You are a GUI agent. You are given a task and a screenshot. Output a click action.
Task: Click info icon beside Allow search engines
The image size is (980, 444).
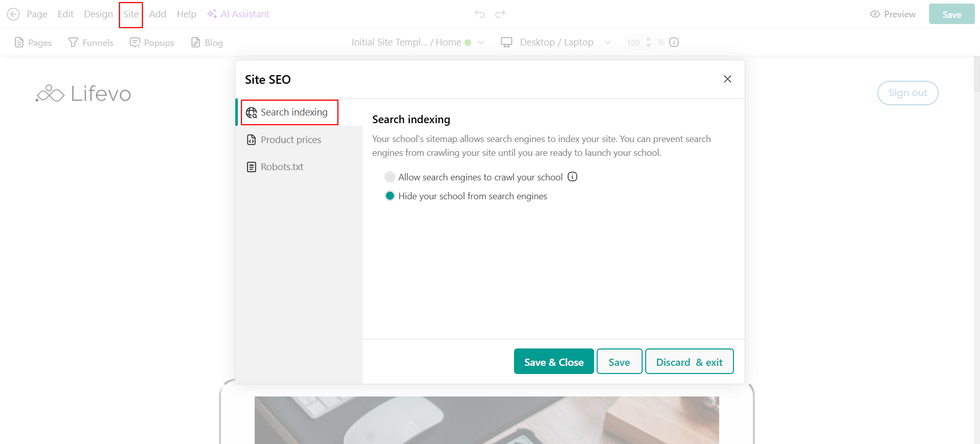573,177
